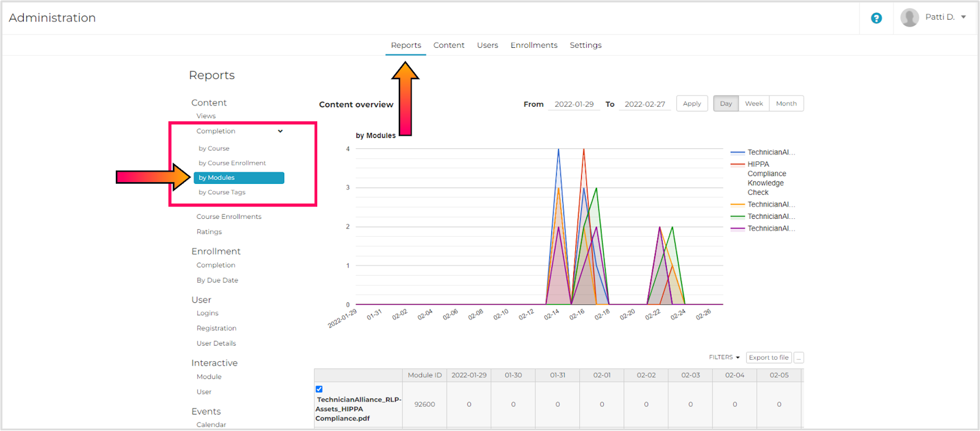Go to the Settings tab
980x431 pixels.
click(x=586, y=45)
